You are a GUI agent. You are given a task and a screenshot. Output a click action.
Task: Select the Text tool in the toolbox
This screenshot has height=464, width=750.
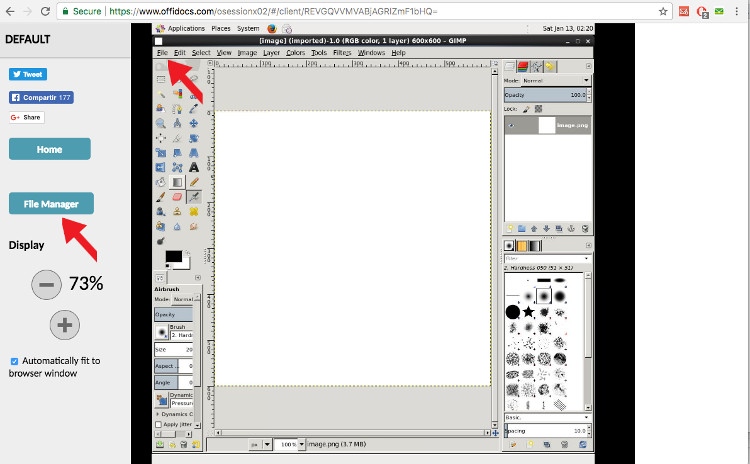click(x=194, y=167)
